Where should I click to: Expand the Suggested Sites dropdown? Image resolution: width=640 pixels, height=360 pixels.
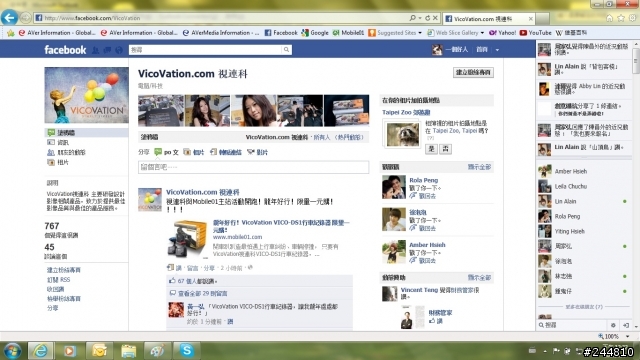(x=420, y=33)
